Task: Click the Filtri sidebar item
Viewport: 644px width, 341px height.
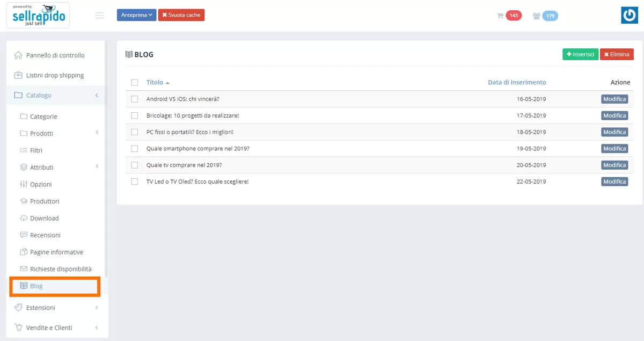Action: point(38,150)
